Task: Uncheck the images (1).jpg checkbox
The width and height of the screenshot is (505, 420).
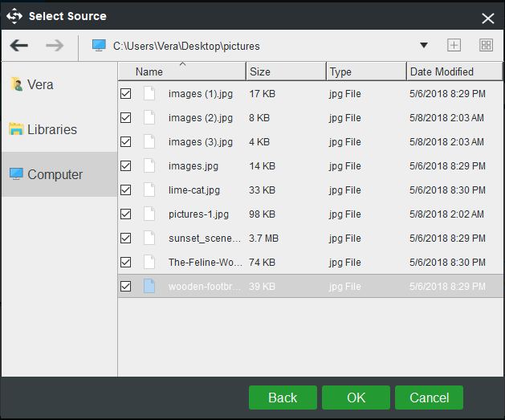Action: [125, 94]
